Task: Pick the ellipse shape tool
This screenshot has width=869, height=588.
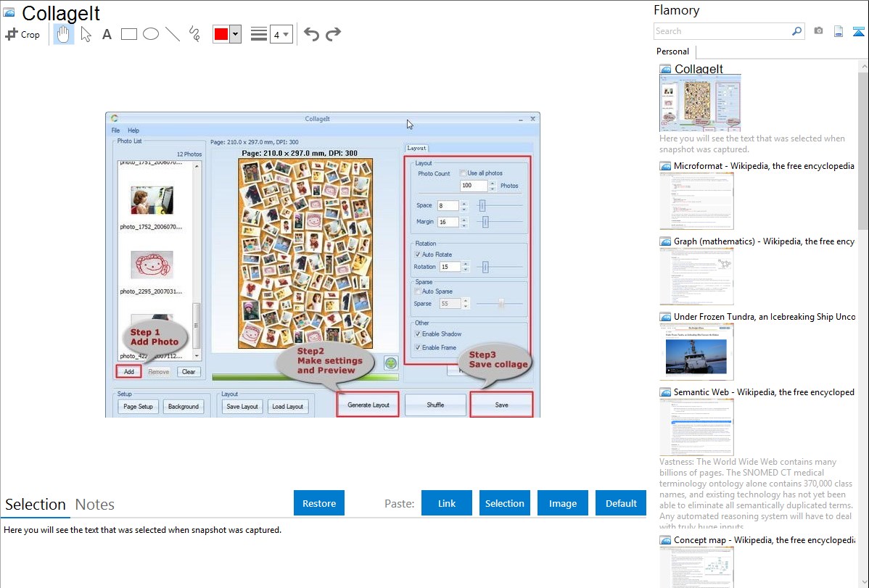Action: [x=150, y=34]
